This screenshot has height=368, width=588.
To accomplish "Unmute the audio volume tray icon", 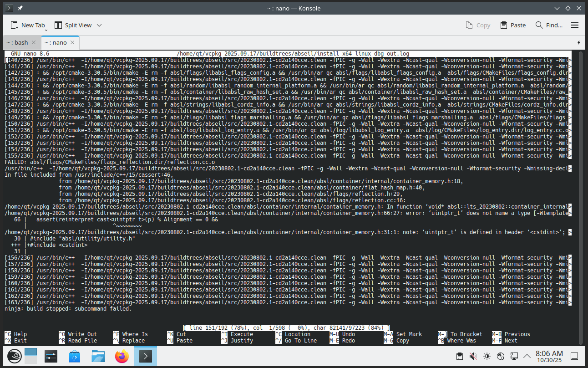I will (x=473, y=356).
